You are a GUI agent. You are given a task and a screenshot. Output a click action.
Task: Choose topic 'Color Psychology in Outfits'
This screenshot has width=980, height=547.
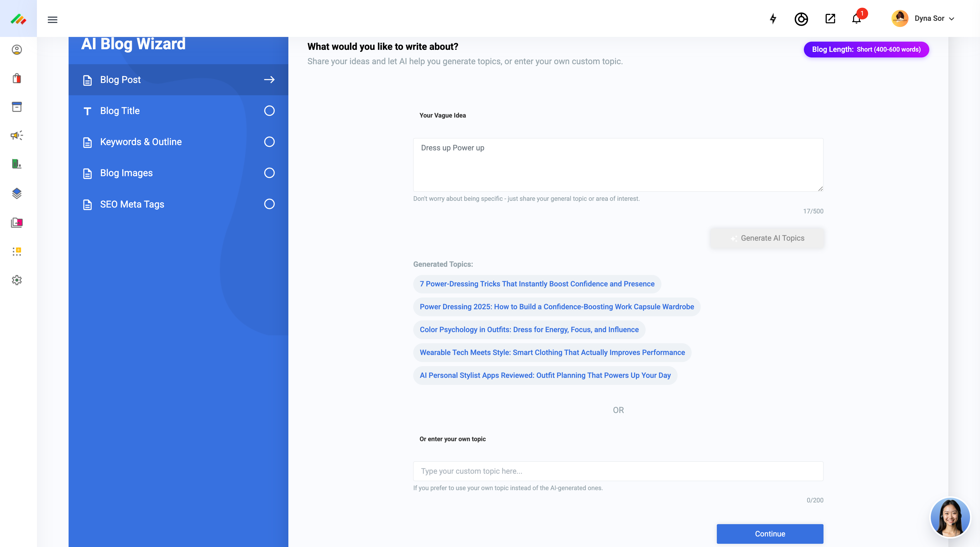tap(529, 330)
